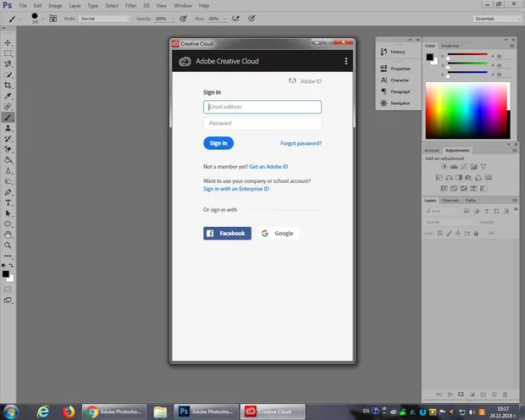Click the Creative Cloud three-dot menu
The height and width of the screenshot is (420, 525).
click(x=346, y=62)
